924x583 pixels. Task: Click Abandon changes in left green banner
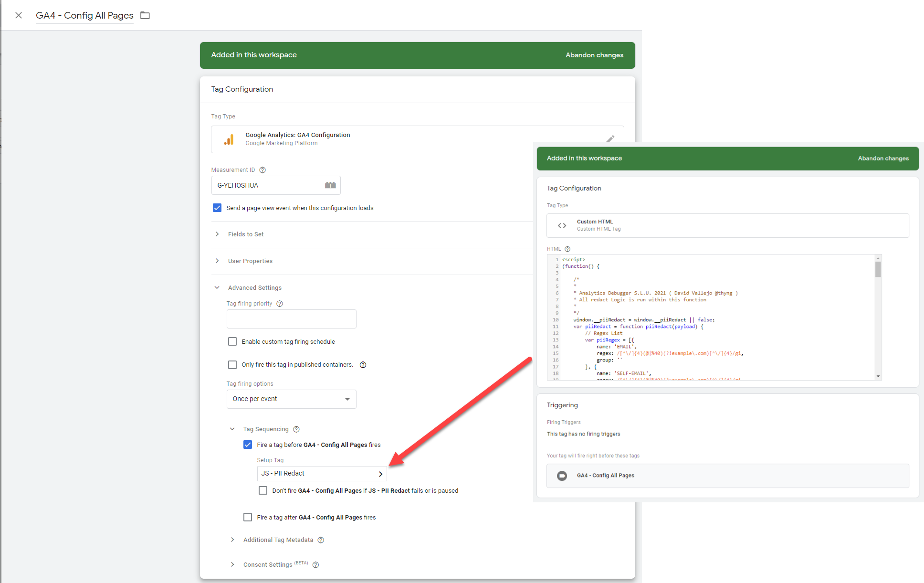pyautogui.click(x=594, y=55)
